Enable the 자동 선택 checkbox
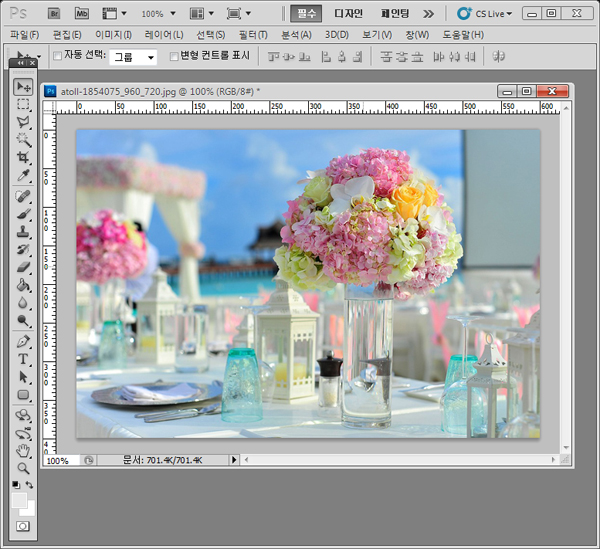Screen dimensions: 600x549 pos(57,56)
